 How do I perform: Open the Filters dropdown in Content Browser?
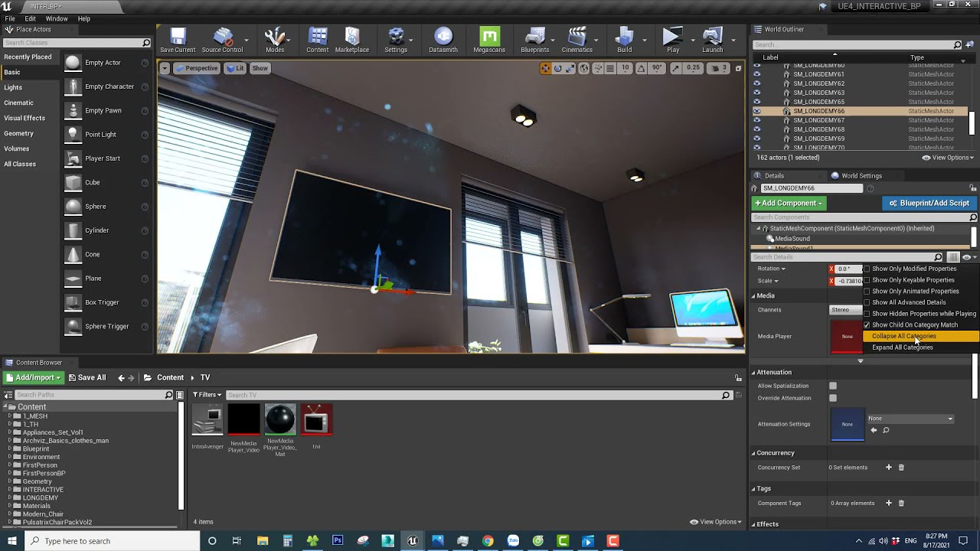click(x=207, y=395)
